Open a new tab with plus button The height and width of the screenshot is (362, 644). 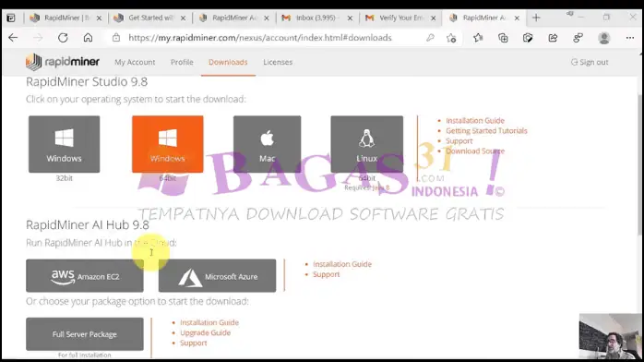536,18
